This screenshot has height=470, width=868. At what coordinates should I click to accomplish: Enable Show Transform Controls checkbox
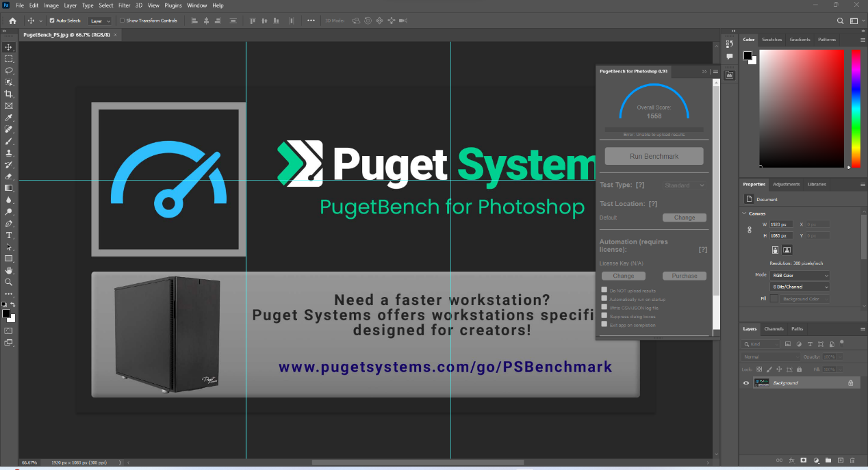pos(123,21)
